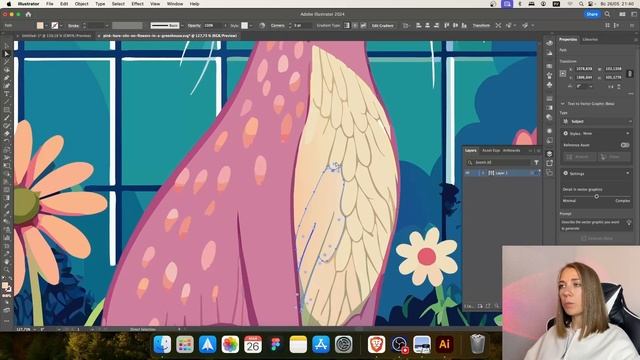Open the Subject type dropdown
This screenshot has height=360, width=640.
[x=596, y=122]
